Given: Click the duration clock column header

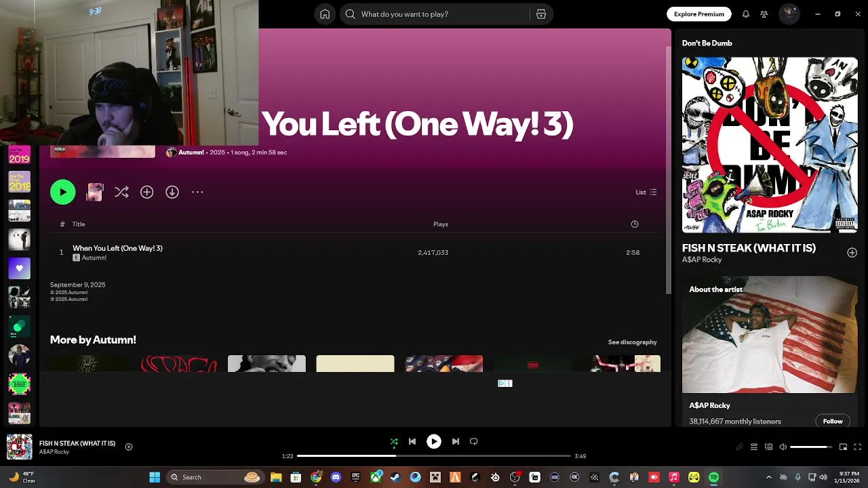Looking at the screenshot, I should pyautogui.click(x=635, y=224).
